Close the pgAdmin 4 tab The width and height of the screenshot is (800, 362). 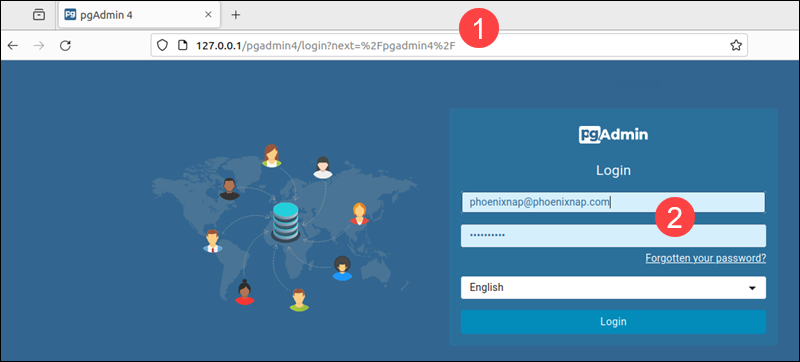208,15
